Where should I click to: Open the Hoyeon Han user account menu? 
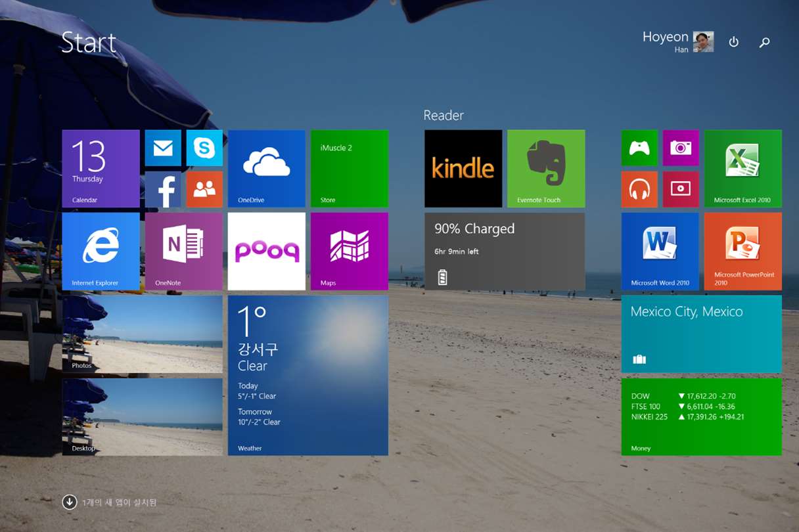(678, 41)
